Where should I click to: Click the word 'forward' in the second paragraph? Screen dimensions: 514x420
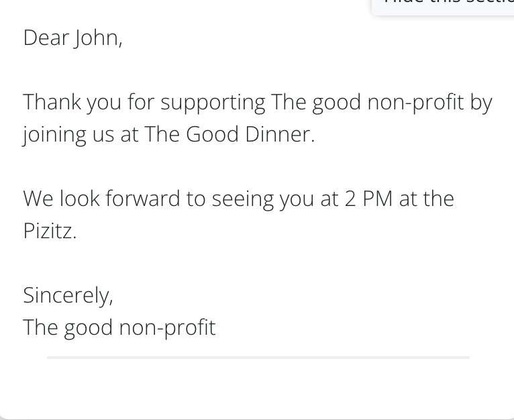[x=143, y=199]
